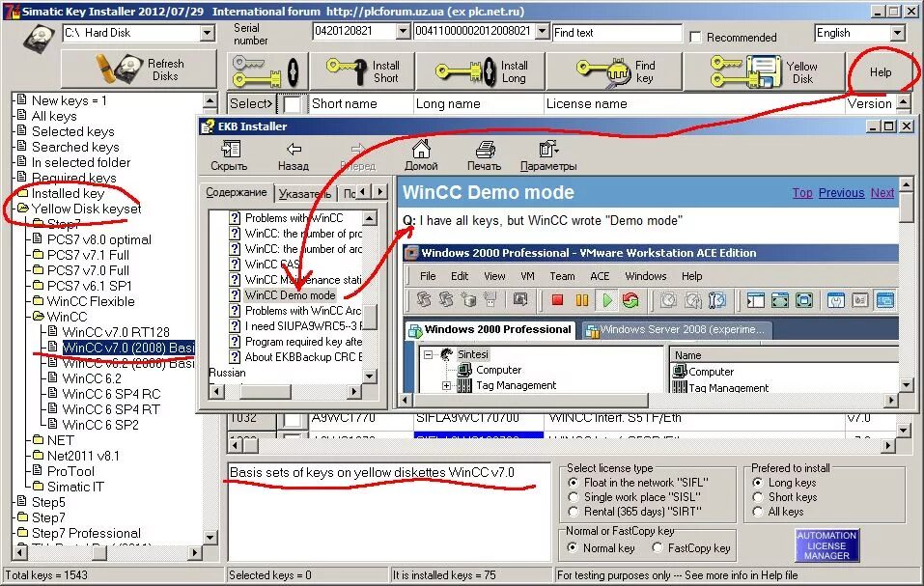This screenshot has width=924, height=586.
Task: Click the Refresh Disks button
Action: tap(139, 70)
